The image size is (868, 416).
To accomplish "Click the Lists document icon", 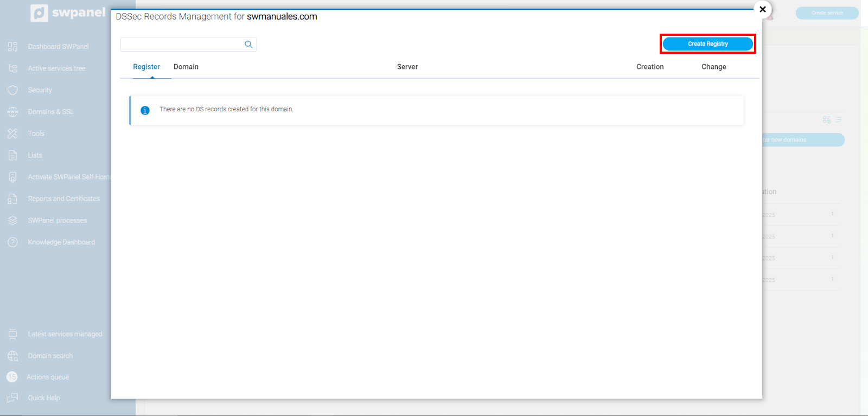I will point(13,155).
